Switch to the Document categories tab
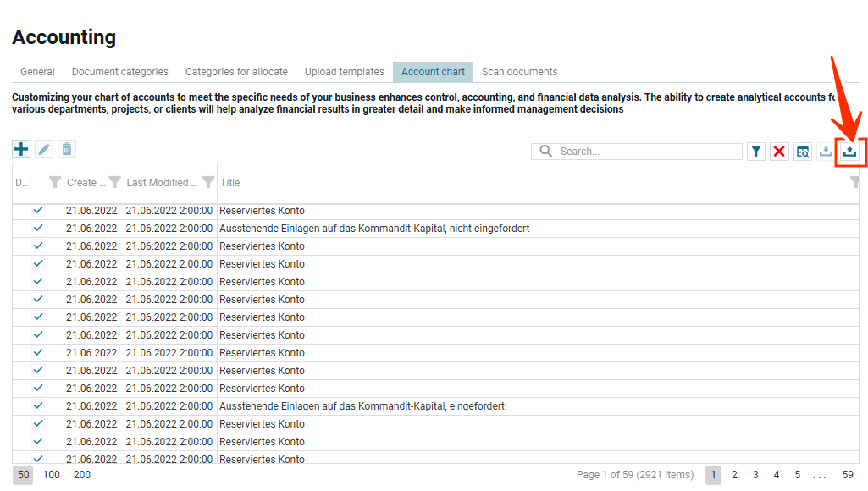The image size is (868, 491). click(x=119, y=72)
